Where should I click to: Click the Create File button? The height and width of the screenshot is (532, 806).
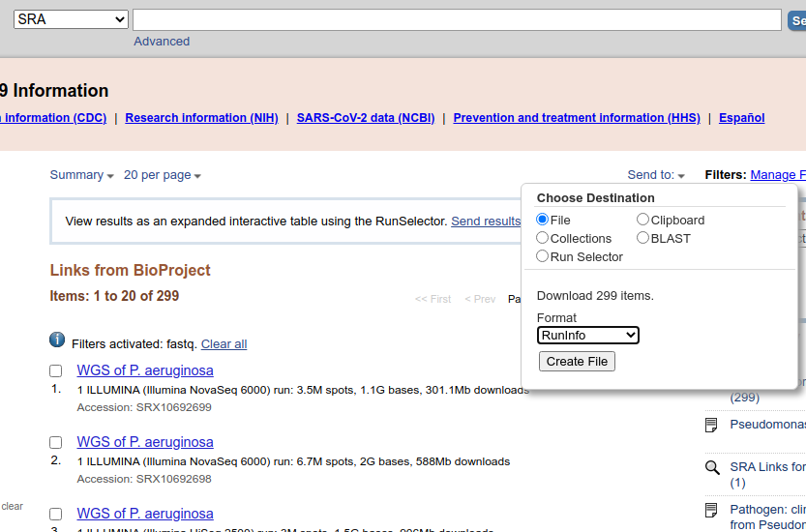pyautogui.click(x=577, y=362)
